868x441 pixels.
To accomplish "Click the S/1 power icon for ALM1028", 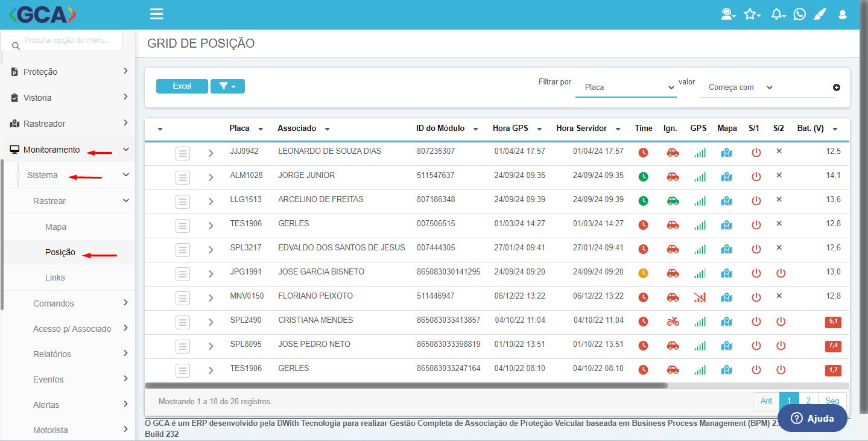I will 756,177.
